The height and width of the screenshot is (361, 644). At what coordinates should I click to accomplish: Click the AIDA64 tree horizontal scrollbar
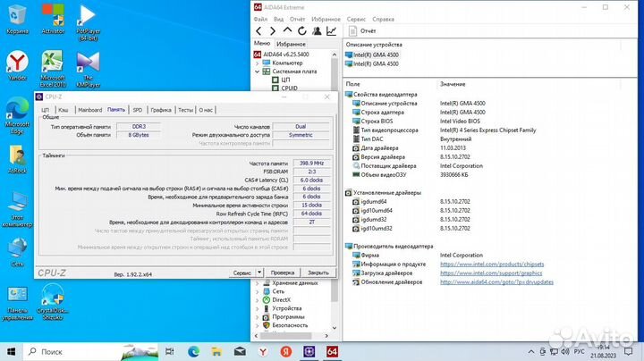tap(286, 336)
